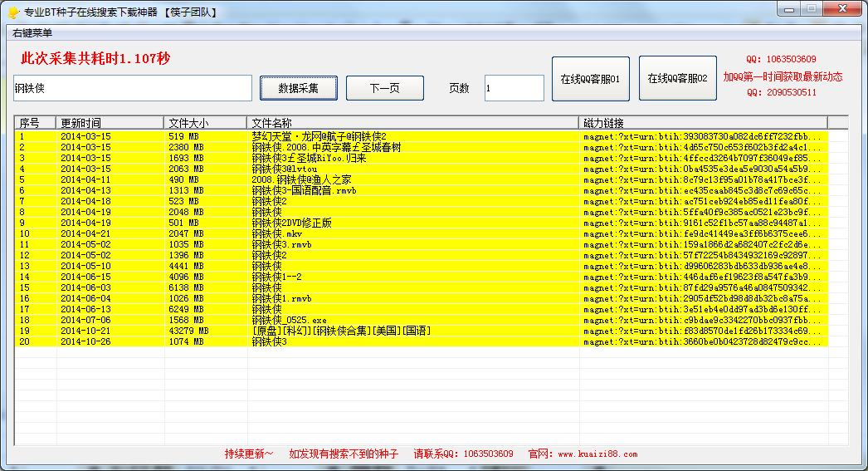868x471 pixels.
Task: Click magnet link starting btih:393083730a082
Action: (702, 136)
